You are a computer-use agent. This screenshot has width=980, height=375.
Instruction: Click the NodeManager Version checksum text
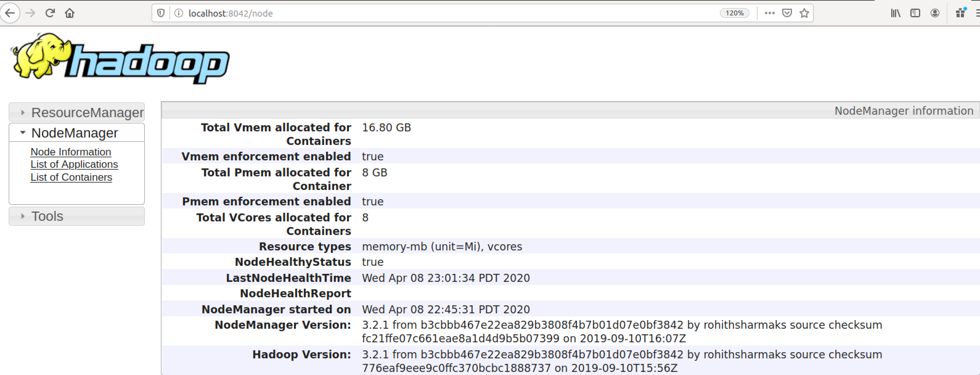click(622, 332)
